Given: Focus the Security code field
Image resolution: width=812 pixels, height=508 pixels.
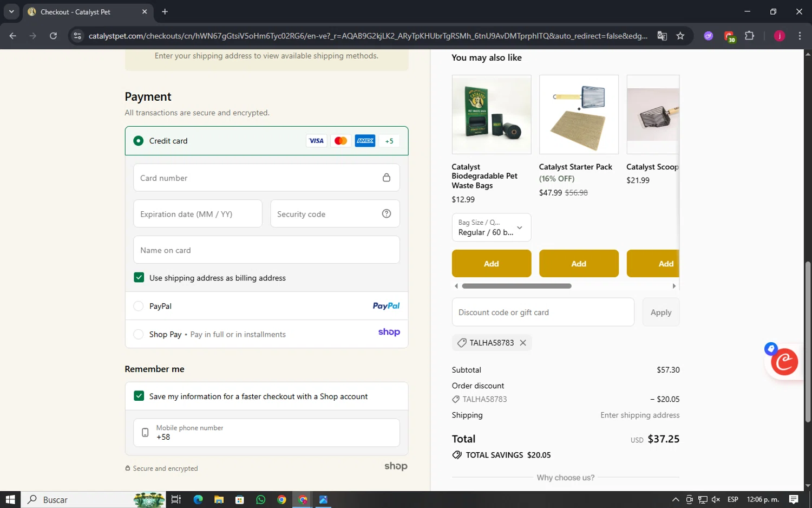Looking at the screenshot, I should pos(335,214).
